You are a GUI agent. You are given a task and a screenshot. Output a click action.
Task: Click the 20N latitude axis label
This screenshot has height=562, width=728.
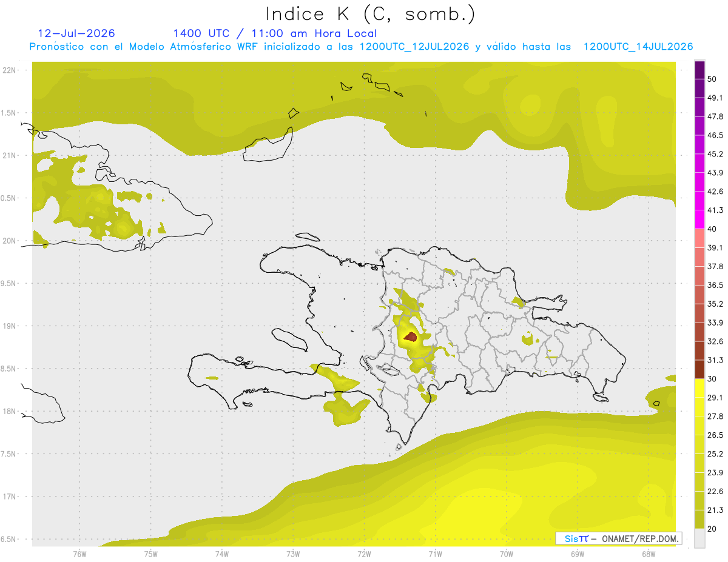(10, 241)
